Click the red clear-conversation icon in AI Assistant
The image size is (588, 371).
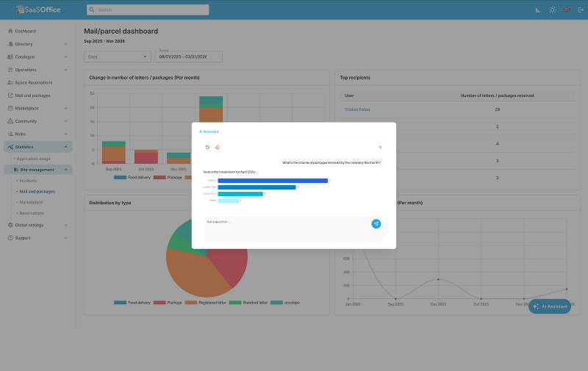217,147
